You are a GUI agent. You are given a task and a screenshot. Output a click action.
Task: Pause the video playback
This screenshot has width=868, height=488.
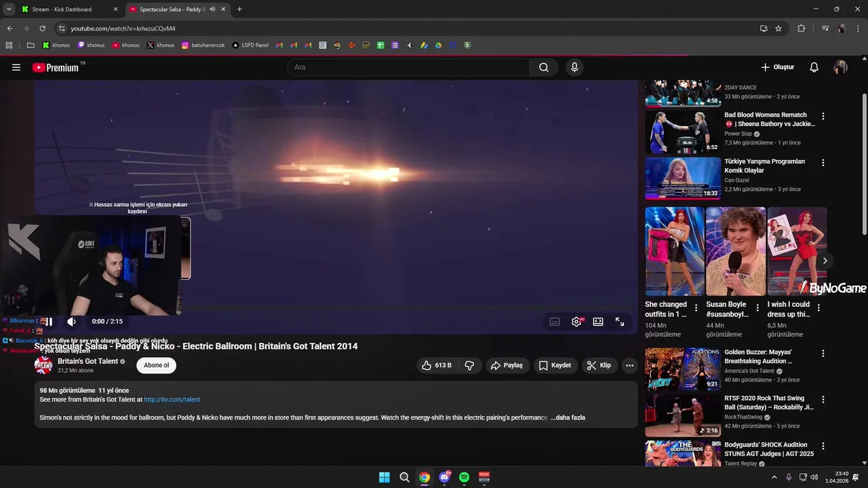point(49,321)
